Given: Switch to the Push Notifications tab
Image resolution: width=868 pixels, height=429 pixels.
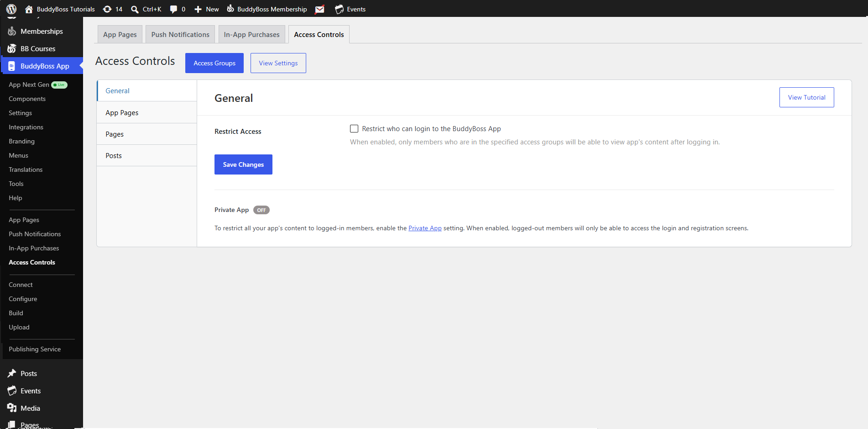Looking at the screenshot, I should tap(180, 34).
